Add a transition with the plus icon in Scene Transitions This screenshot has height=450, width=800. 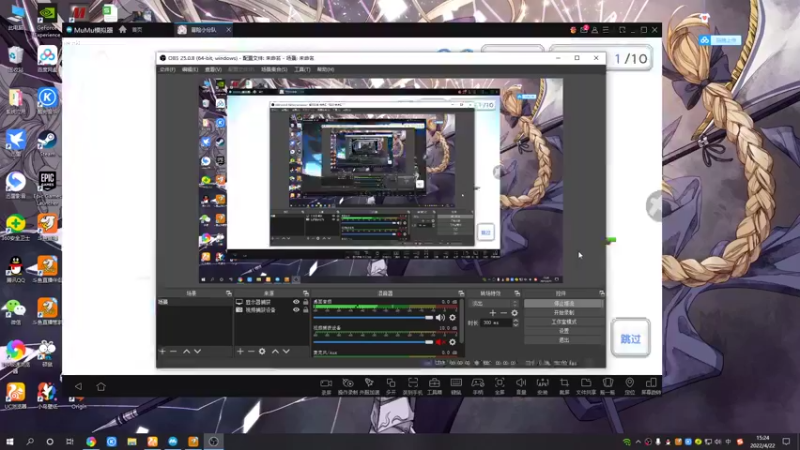coord(492,313)
